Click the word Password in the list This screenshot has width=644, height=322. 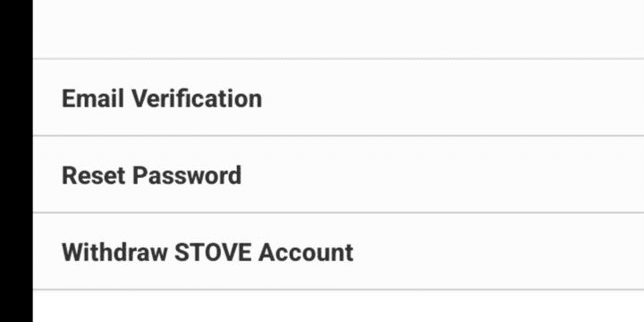pyautogui.click(x=187, y=176)
